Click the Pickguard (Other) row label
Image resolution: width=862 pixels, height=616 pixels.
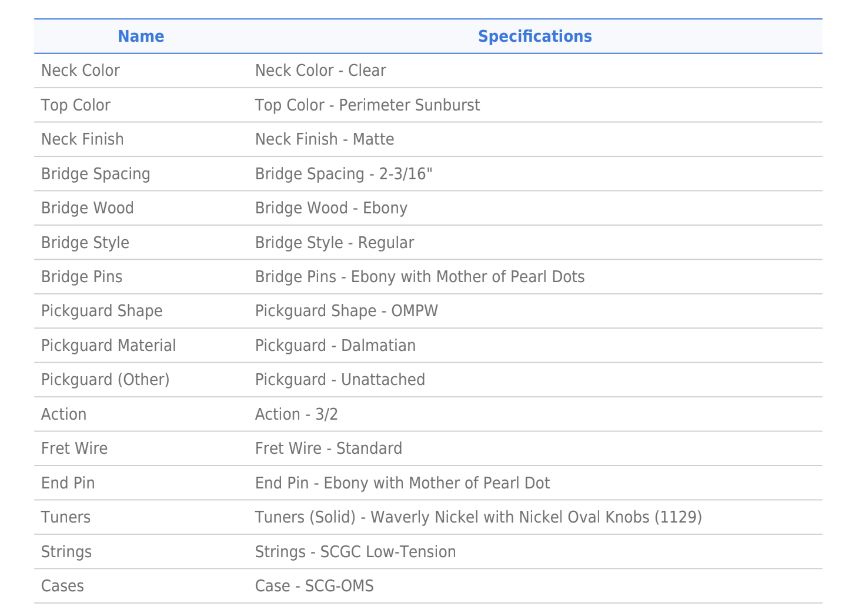coord(105,380)
